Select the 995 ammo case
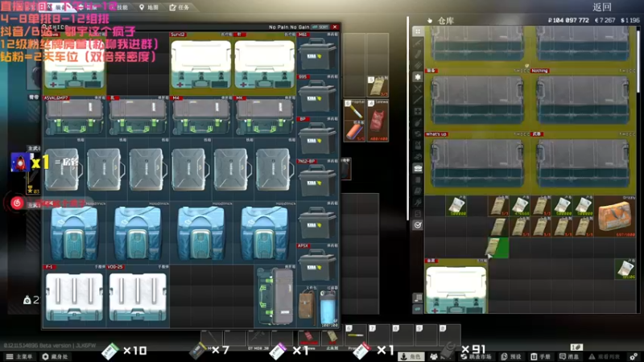This screenshot has width=644, height=362. coord(317,96)
